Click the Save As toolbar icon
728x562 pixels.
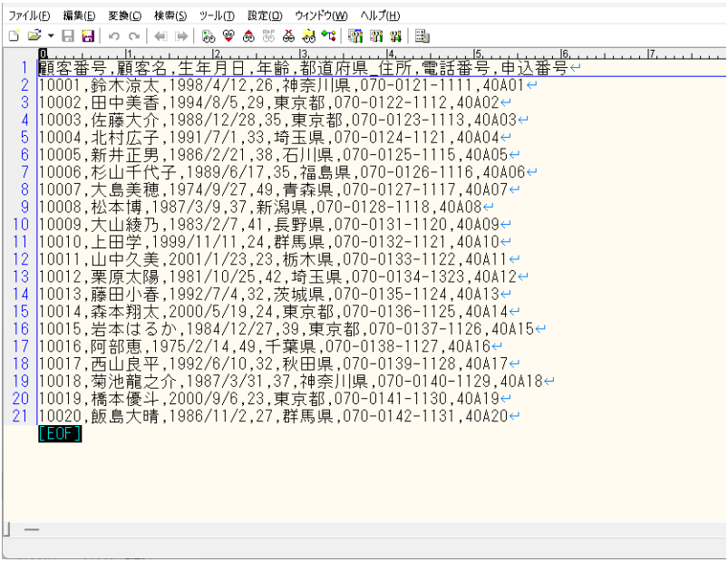pos(88,35)
